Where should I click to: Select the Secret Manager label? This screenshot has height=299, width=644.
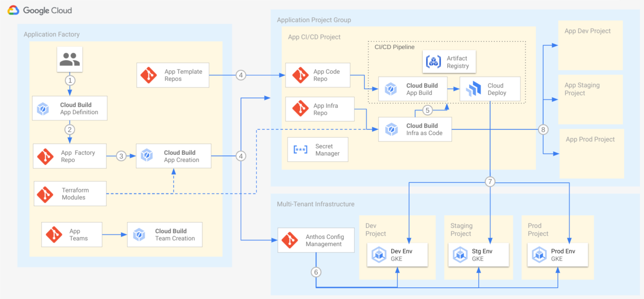coord(327,150)
